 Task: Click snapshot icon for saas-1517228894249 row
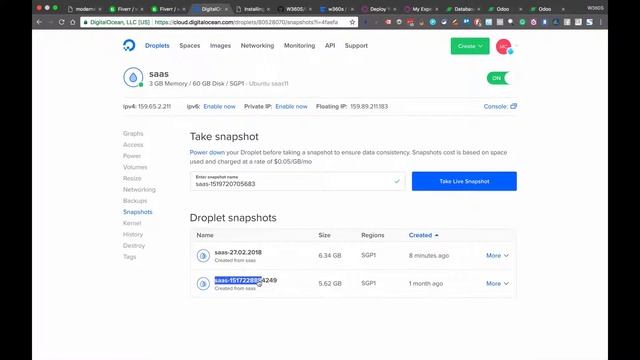coord(203,283)
